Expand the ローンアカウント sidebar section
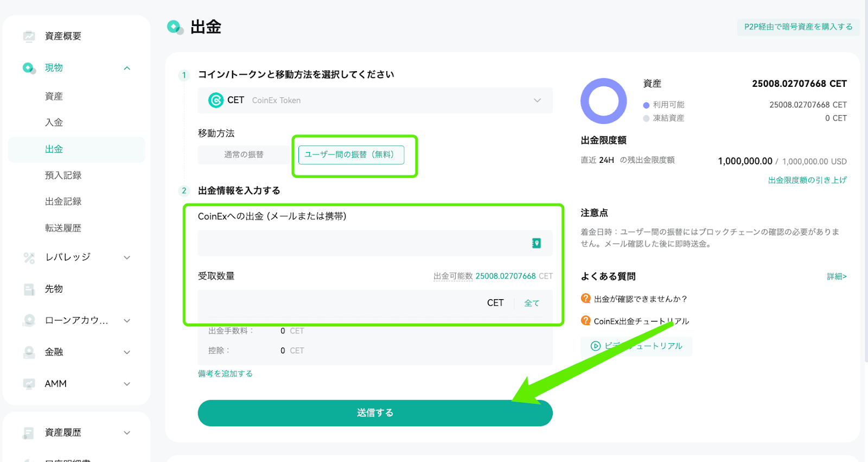 click(127, 320)
